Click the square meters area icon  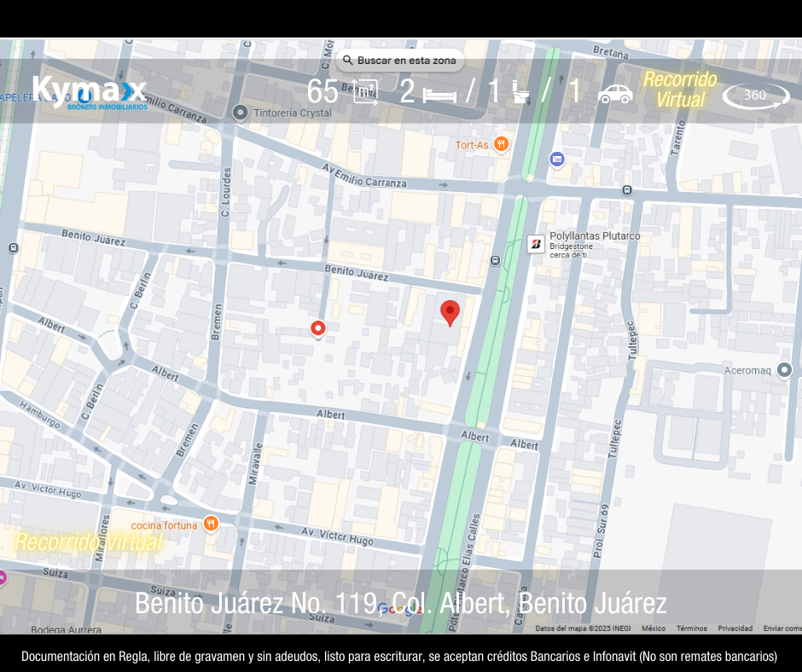tap(366, 93)
